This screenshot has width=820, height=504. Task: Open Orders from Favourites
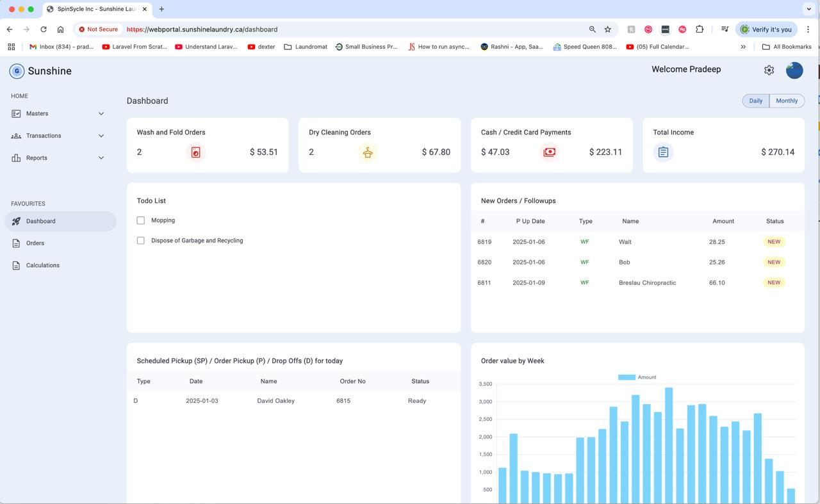pos(35,243)
